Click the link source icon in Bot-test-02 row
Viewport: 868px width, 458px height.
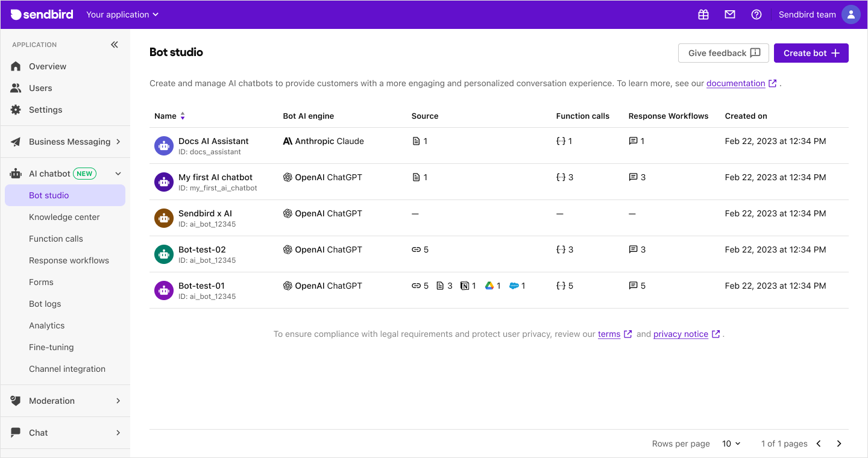point(416,249)
